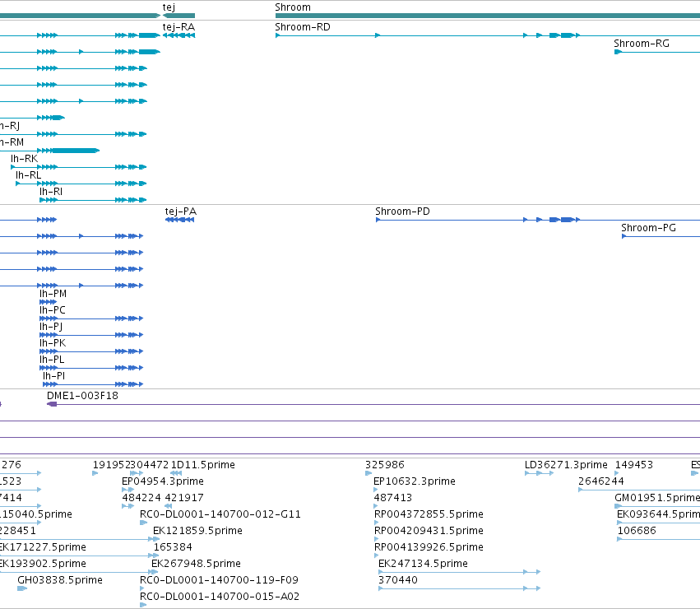
Task: Click the GH03838.5prime feature glyph
Action: pos(22,589)
